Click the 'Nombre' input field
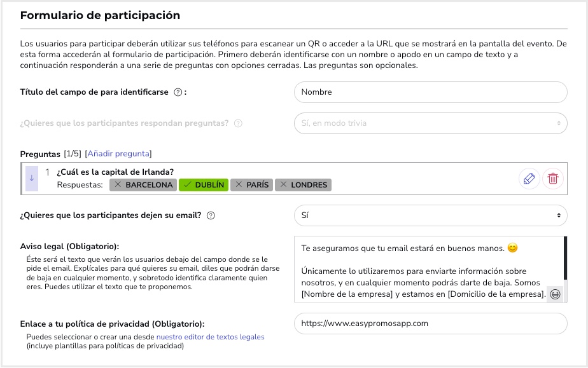The image size is (588, 368). tap(430, 92)
